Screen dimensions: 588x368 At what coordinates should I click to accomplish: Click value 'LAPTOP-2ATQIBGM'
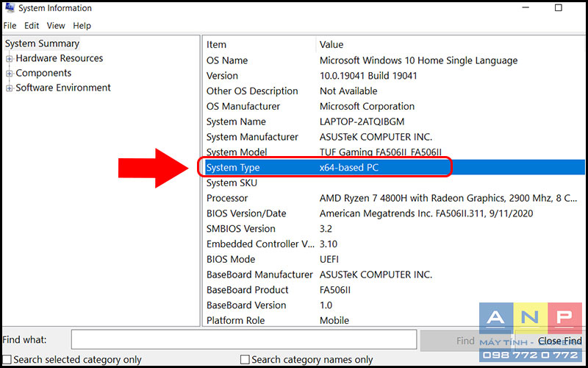[362, 121]
